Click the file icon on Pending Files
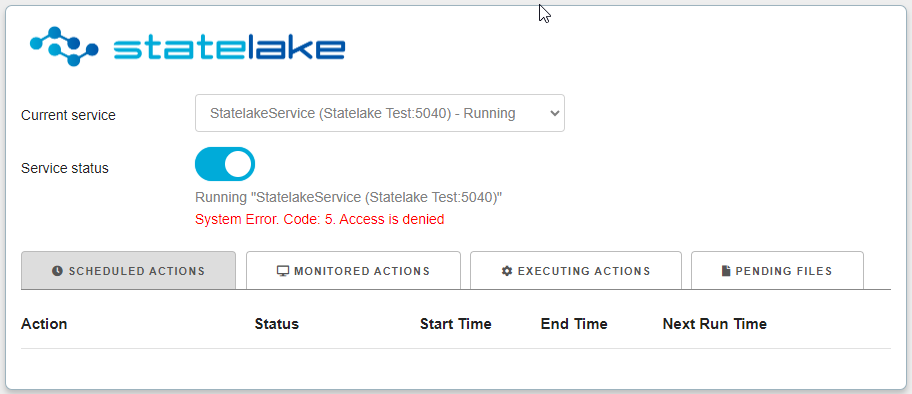The image size is (912, 394). 726,271
